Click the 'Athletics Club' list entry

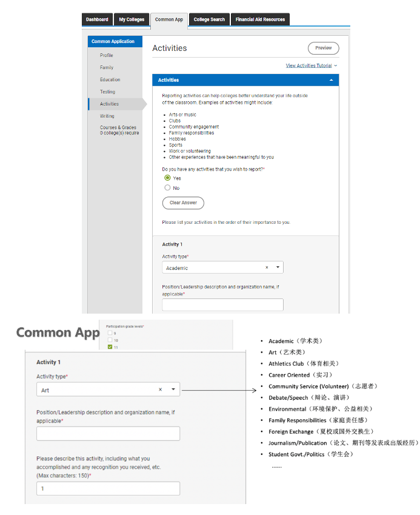(x=304, y=363)
